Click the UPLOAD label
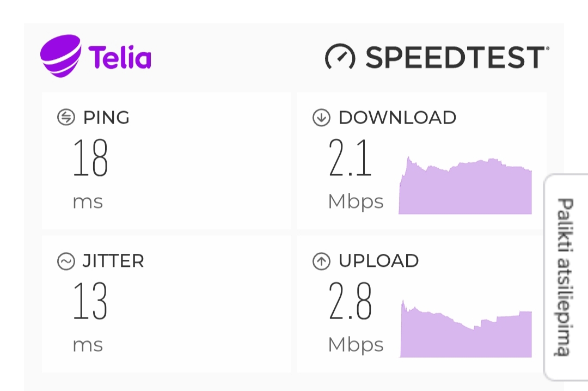The image size is (588, 391). tap(379, 261)
